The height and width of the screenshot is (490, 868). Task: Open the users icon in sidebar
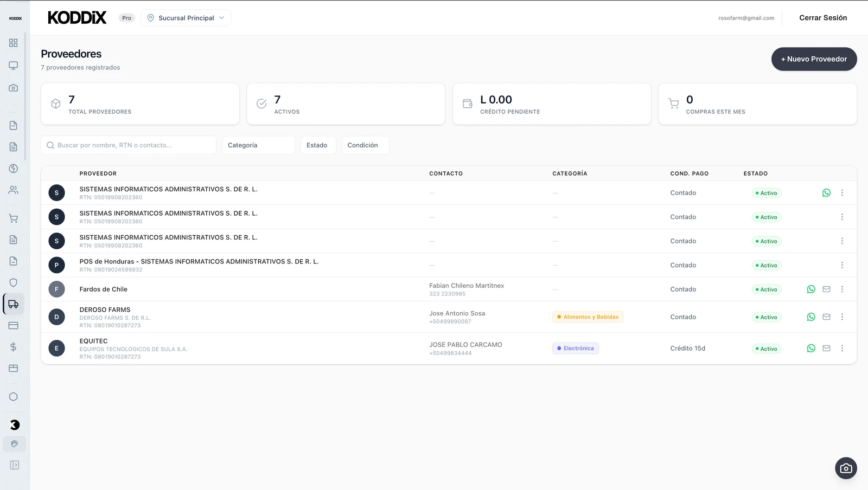14,190
